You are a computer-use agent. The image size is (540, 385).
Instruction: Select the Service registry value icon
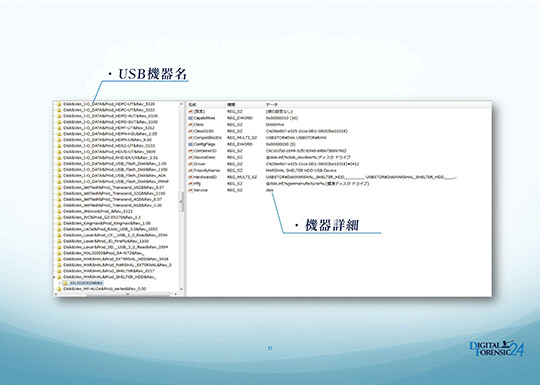click(x=190, y=190)
